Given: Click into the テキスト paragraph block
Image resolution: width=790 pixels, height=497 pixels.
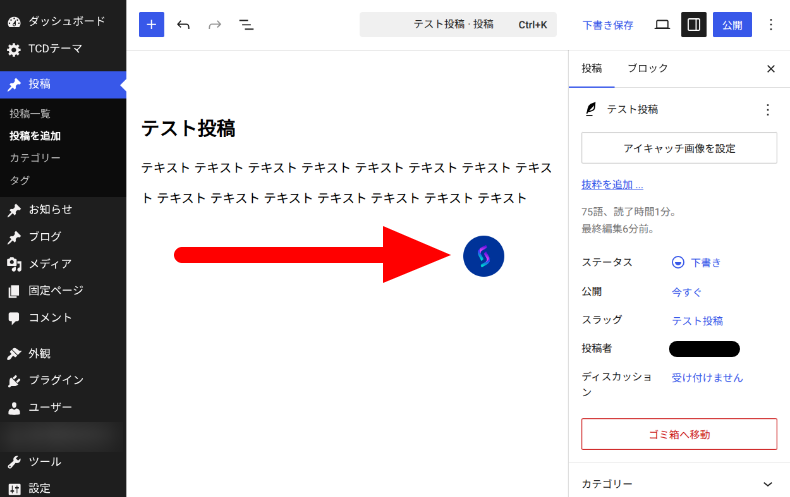Looking at the screenshot, I should coord(347,182).
